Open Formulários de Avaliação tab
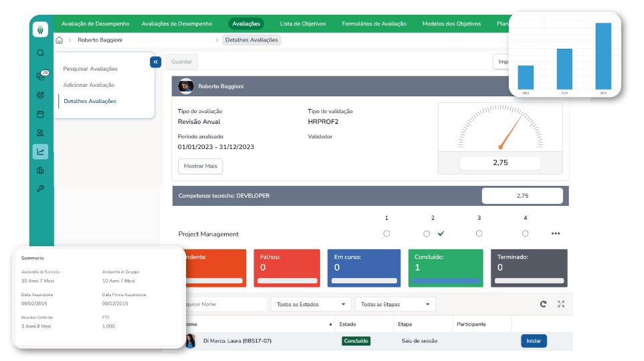Viewport: 644px width, 361px height. (x=374, y=23)
